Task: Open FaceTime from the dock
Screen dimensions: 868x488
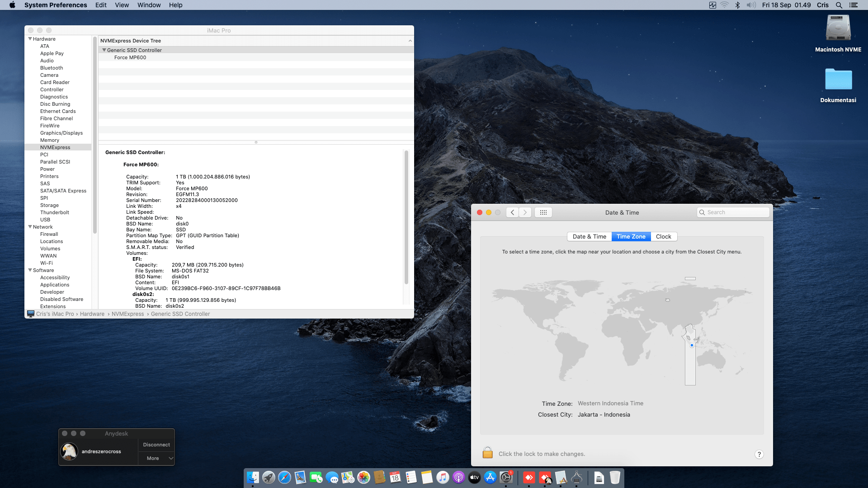Action: click(316, 477)
